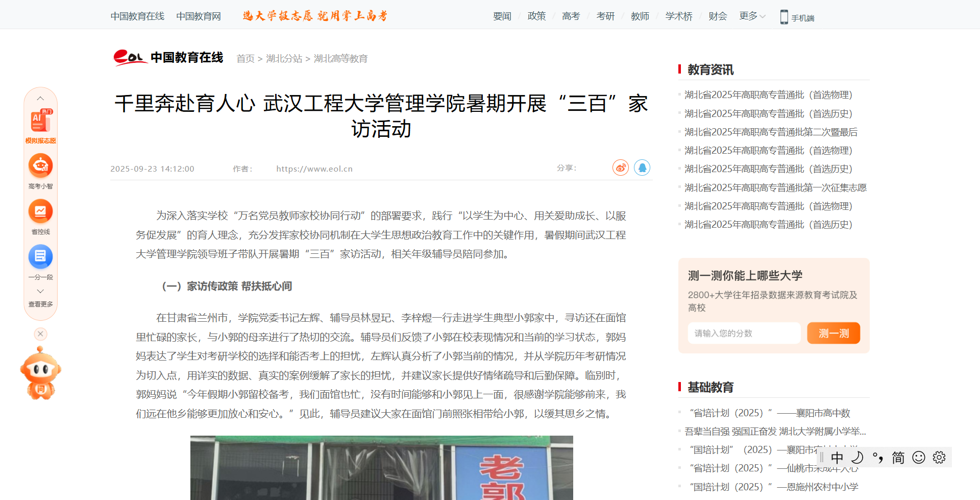
Task: Open IME settings gear
Action: (x=939, y=458)
